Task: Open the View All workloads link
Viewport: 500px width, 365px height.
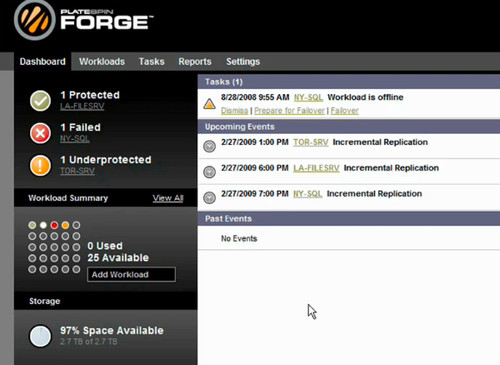Action: tap(168, 198)
